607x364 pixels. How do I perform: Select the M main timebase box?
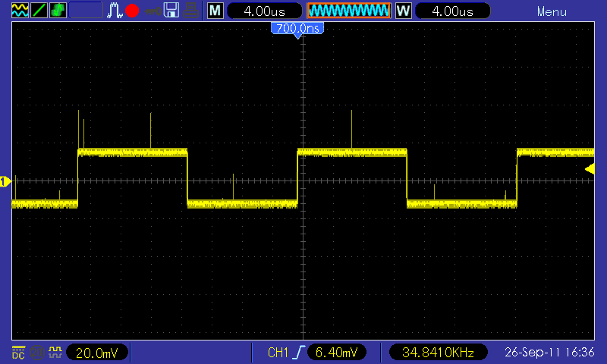(x=215, y=11)
